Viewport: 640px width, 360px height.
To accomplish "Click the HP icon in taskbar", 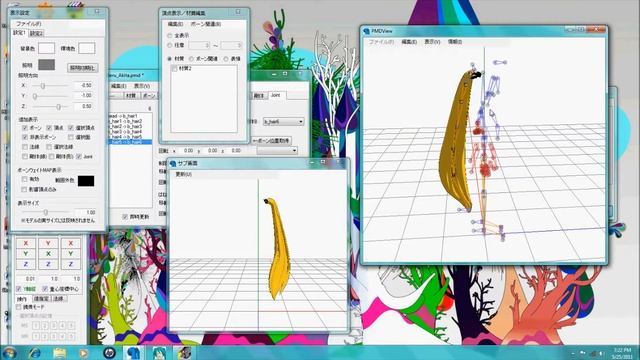I will (x=109, y=353).
